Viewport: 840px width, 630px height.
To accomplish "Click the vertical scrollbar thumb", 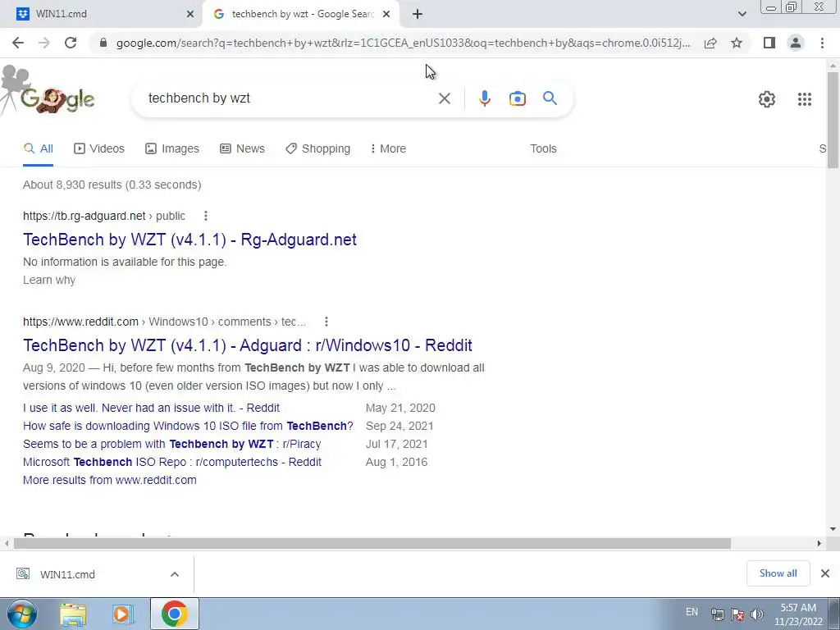I will 833,120.
